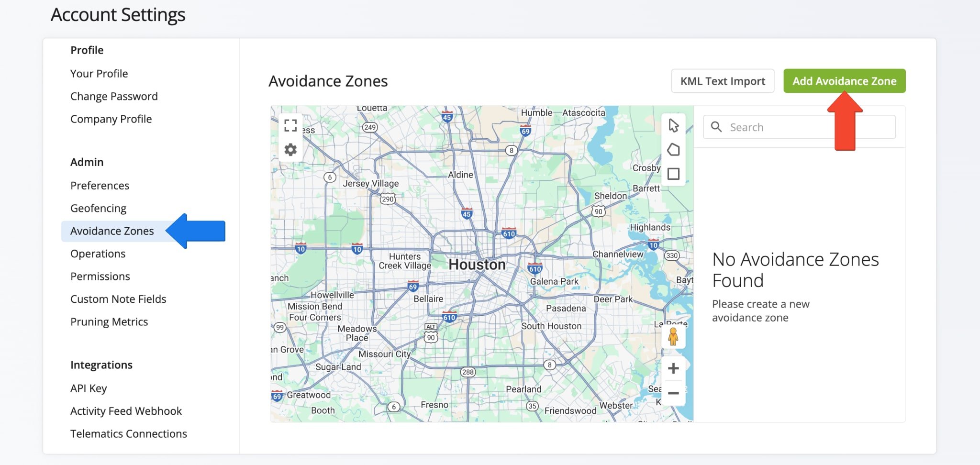Click the Street View pegman icon
This screenshot has width=980, height=465.
[673, 337]
